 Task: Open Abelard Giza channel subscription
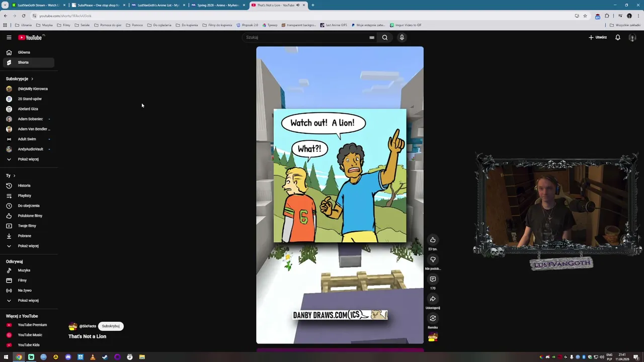28,109
